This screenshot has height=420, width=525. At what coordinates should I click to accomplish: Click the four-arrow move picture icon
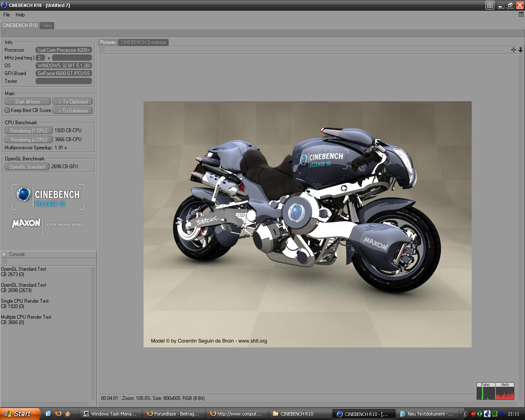(514, 50)
